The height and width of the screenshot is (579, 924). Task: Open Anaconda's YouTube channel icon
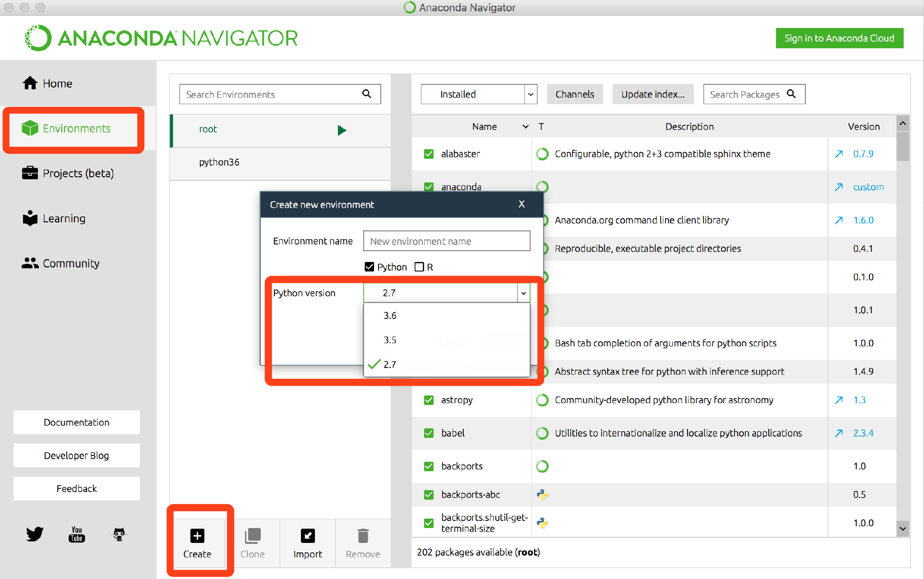click(x=77, y=534)
